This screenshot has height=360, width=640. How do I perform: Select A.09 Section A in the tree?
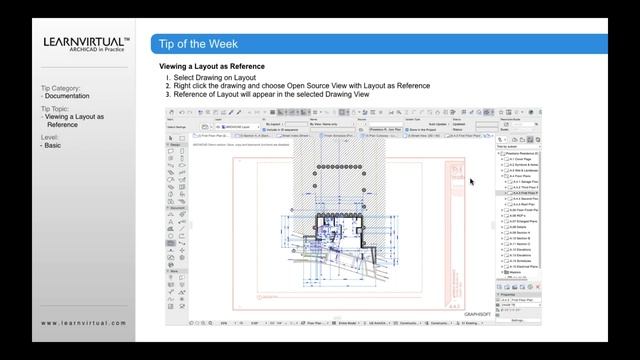click(x=516, y=233)
